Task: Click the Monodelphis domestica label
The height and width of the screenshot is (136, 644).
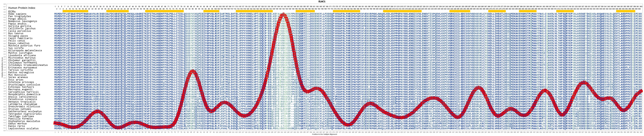Action: pos(24,94)
